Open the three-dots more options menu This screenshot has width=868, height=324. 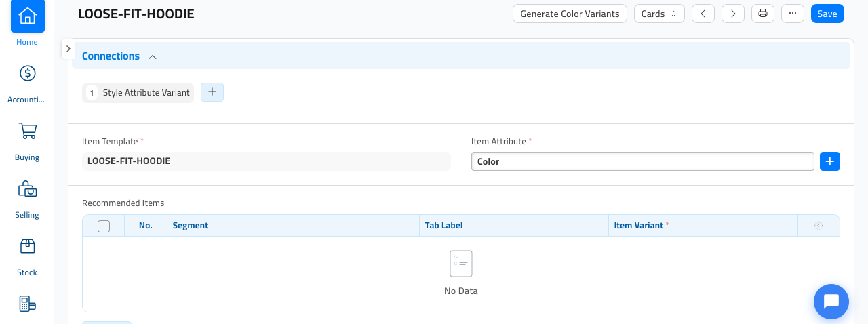pyautogui.click(x=793, y=14)
